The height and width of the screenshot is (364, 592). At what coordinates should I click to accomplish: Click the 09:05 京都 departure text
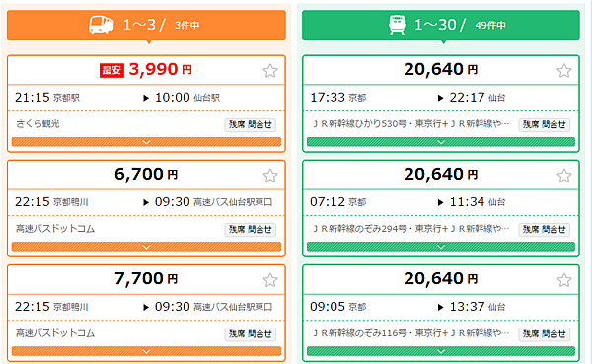pos(337,307)
